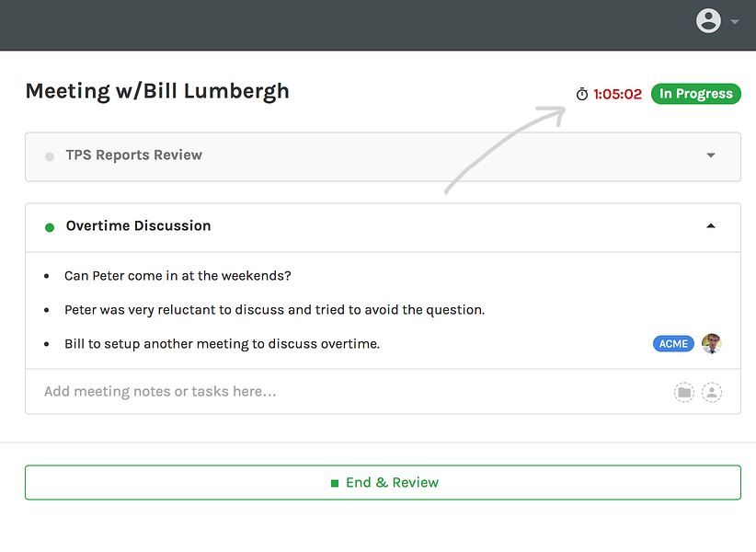Screen dimensions: 756x552
Task: Open the account dropdown arrow
Action: (x=734, y=22)
